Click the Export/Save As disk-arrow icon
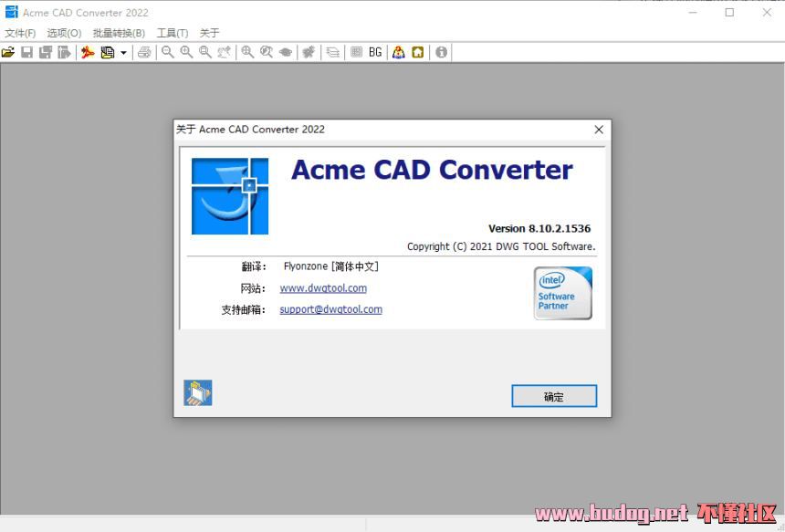This screenshot has height=532, width=785. [64, 52]
